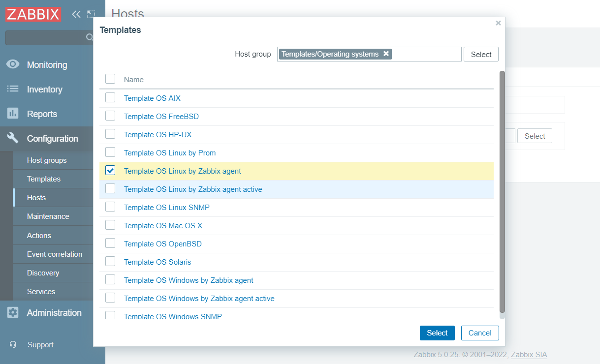Viewport: 600px width, 364px height.
Task: Click the search magnifier icon in sidebar
Action: [90, 37]
